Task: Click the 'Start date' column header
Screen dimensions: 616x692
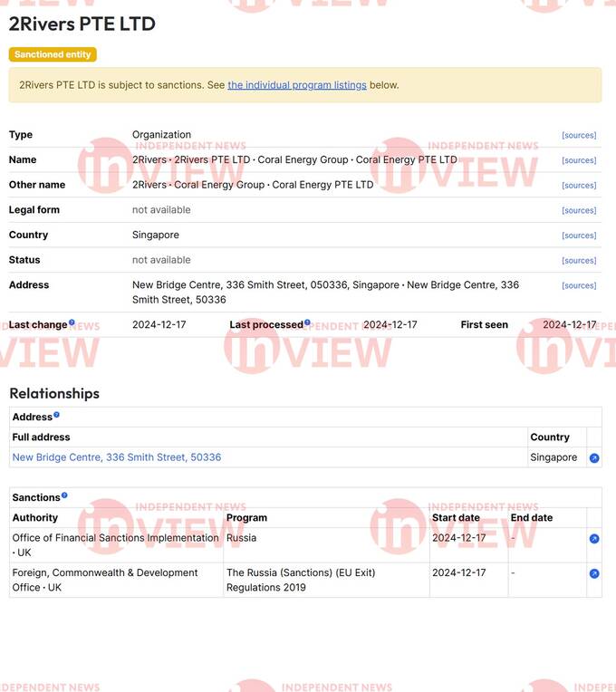Action: pyautogui.click(x=456, y=518)
